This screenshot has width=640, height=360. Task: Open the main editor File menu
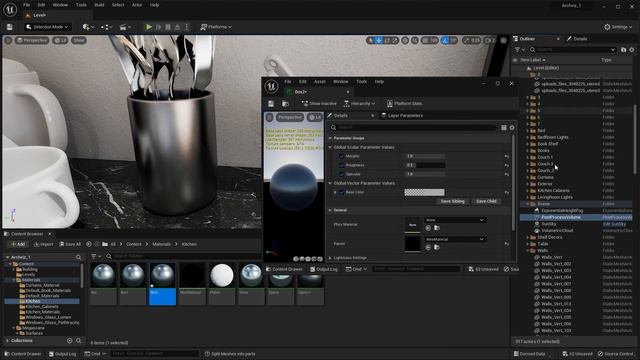tap(27, 5)
